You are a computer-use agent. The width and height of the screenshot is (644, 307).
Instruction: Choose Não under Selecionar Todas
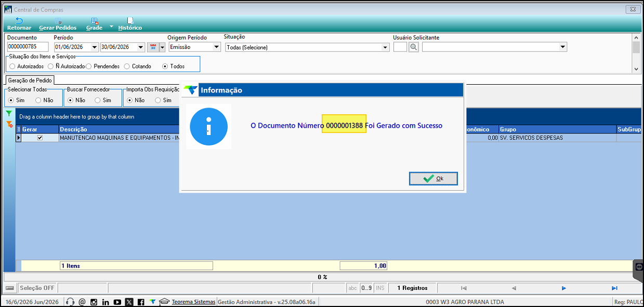coord(38,100)
